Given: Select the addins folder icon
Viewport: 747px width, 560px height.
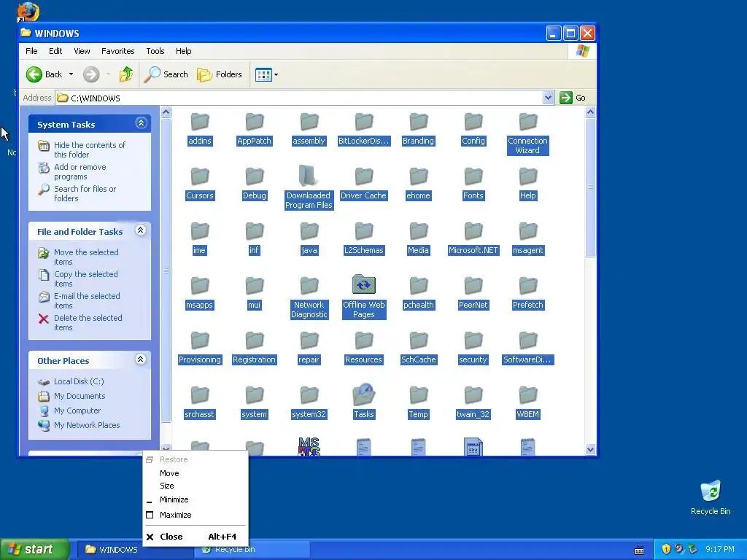Looking at the screenshot, I should pyautogui.click(x=200, y=122).
